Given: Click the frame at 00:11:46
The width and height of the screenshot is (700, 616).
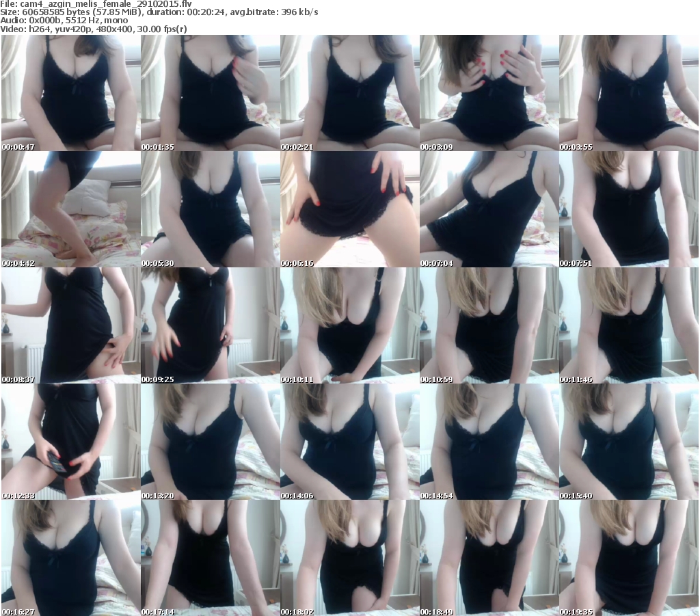Looking at the screenshot, I should tap(629, 325).
